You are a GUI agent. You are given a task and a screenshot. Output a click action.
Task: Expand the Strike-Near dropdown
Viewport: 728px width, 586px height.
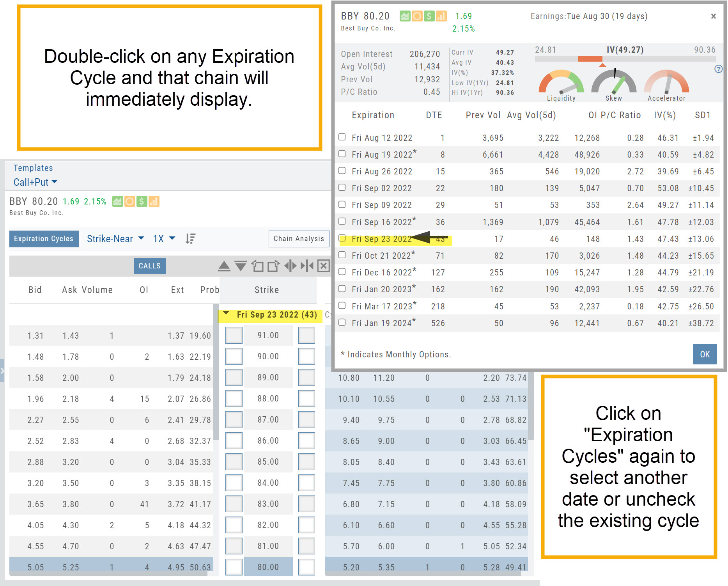click(x=115, y=239)
